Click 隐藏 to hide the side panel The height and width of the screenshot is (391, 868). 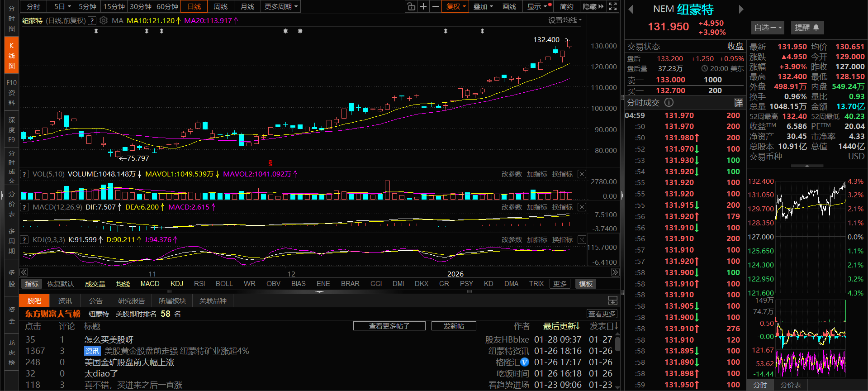(593, 6)
